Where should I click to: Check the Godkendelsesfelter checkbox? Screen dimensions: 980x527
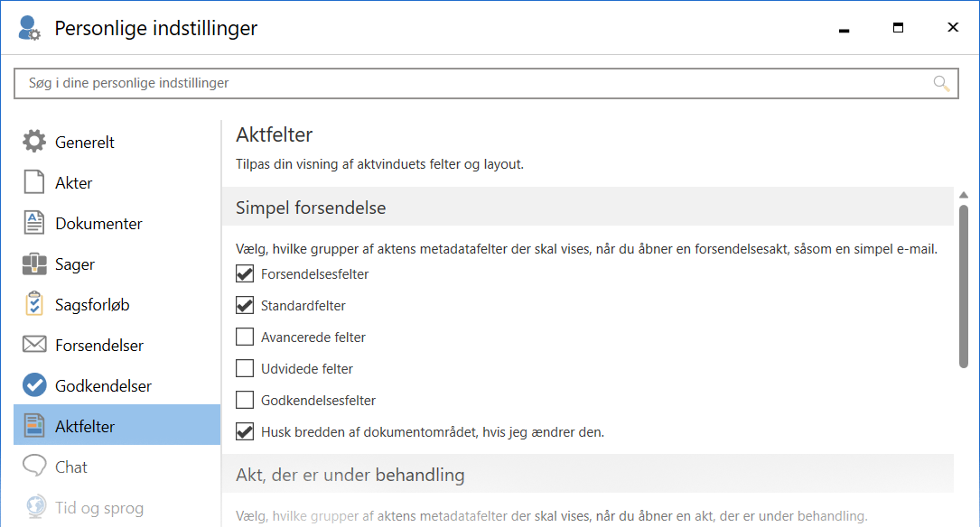(245, 400)
